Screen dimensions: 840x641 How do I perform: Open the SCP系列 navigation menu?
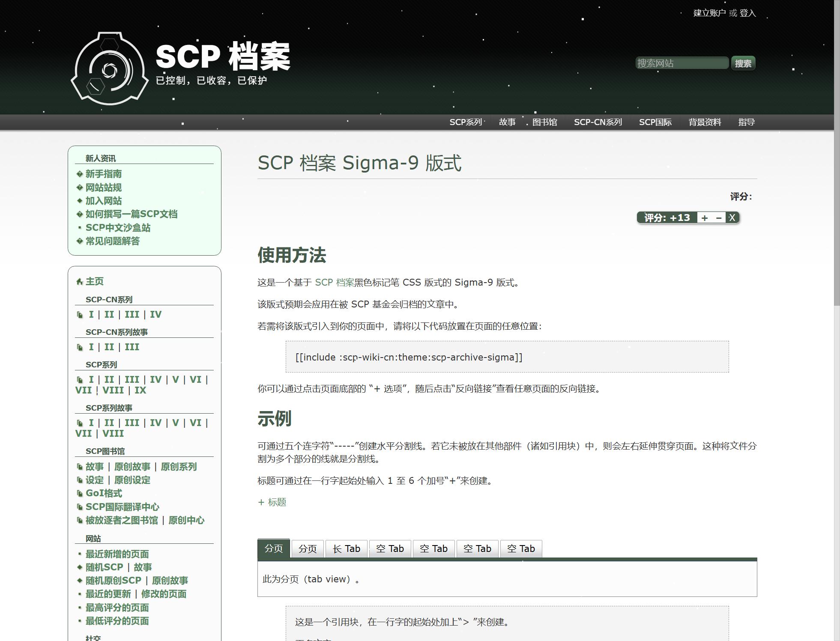pos(466,122)
